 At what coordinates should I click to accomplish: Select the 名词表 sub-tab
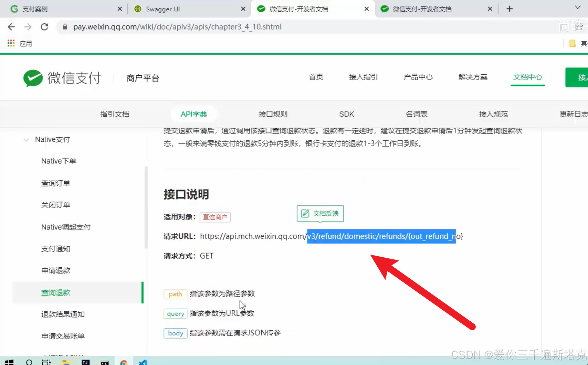click(417, 114)
